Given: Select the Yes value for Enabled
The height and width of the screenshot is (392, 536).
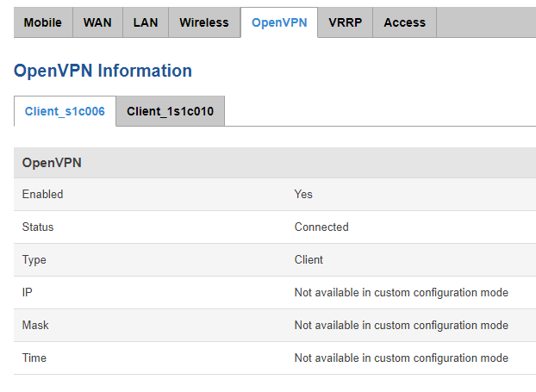Looking at the screenshot, I should pyautogui.click(x=303, y=194).
